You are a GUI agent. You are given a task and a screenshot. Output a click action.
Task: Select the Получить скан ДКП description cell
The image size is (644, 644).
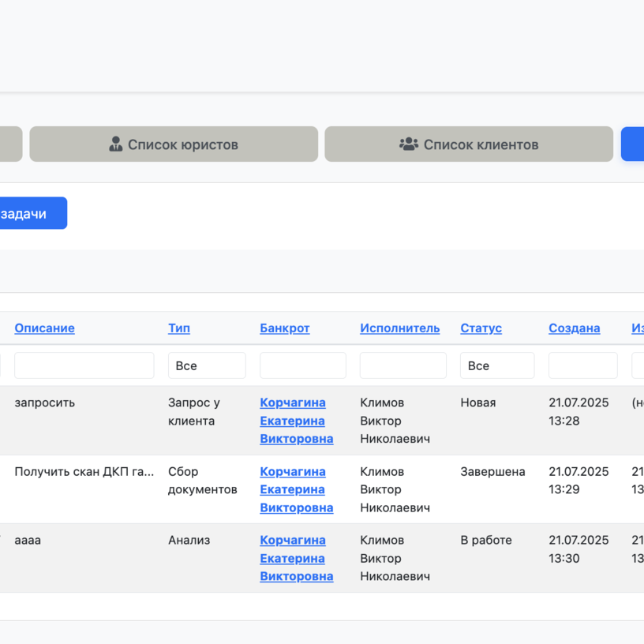84,471
